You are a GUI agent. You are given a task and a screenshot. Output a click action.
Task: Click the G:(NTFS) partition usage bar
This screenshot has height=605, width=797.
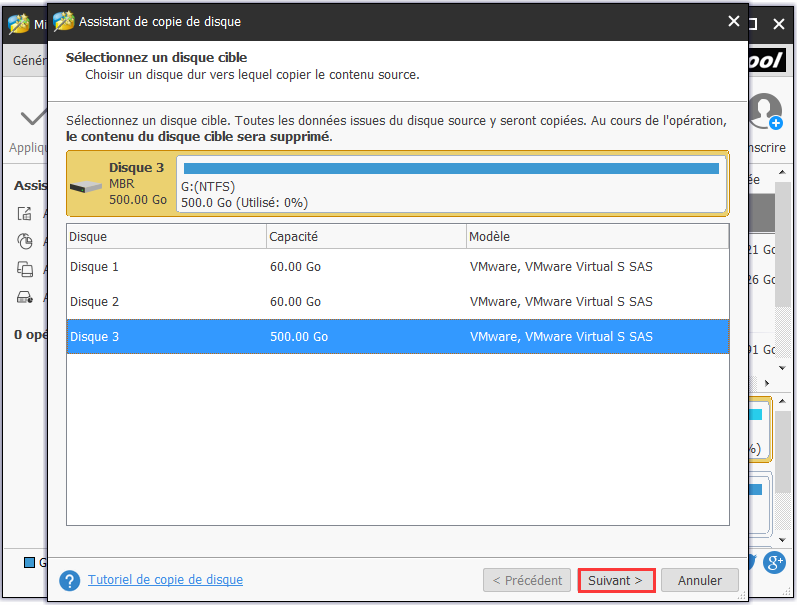[451, 169]
